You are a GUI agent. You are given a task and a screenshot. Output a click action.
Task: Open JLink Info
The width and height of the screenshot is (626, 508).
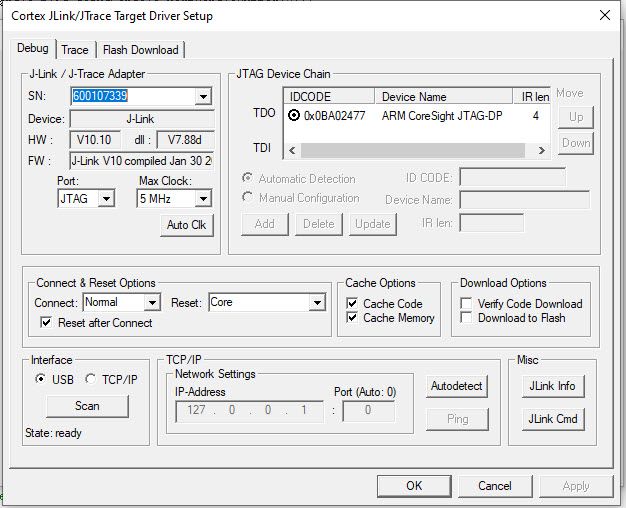(553, 386)
